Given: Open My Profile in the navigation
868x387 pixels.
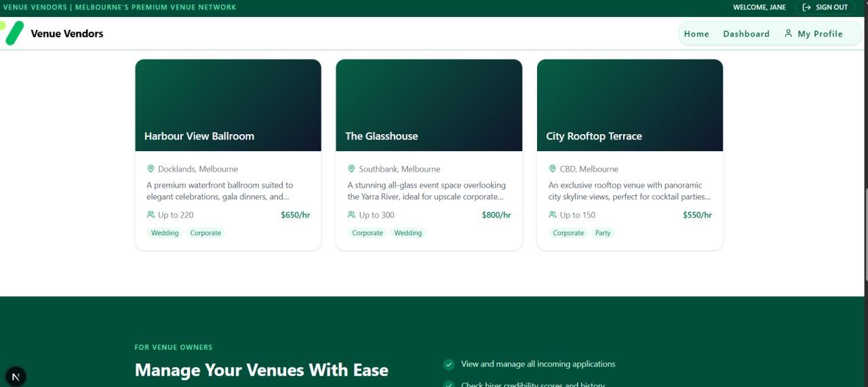Looking at the screenshot, I should click(813, 34).
